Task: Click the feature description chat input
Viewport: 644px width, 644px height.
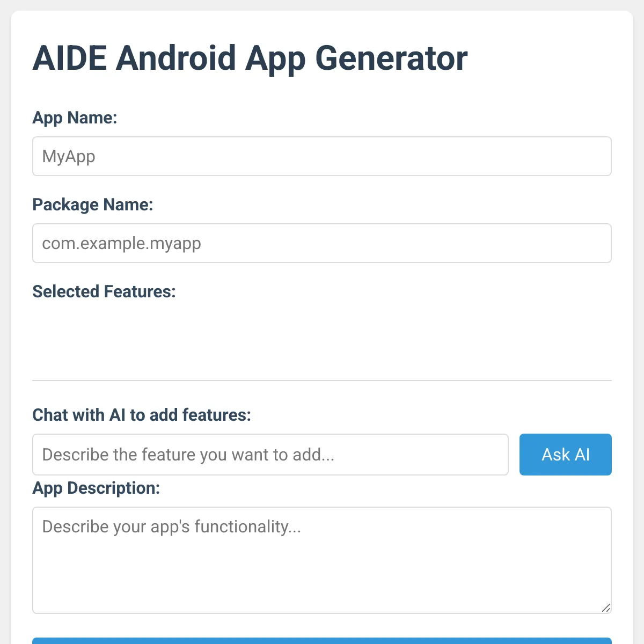Action: [x=270, y=455]
